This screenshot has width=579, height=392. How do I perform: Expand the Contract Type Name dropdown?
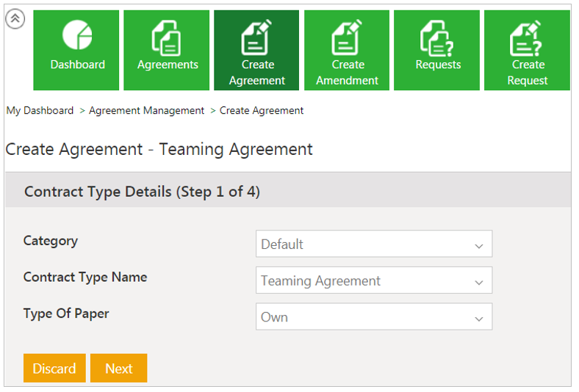tap(373, 280)
